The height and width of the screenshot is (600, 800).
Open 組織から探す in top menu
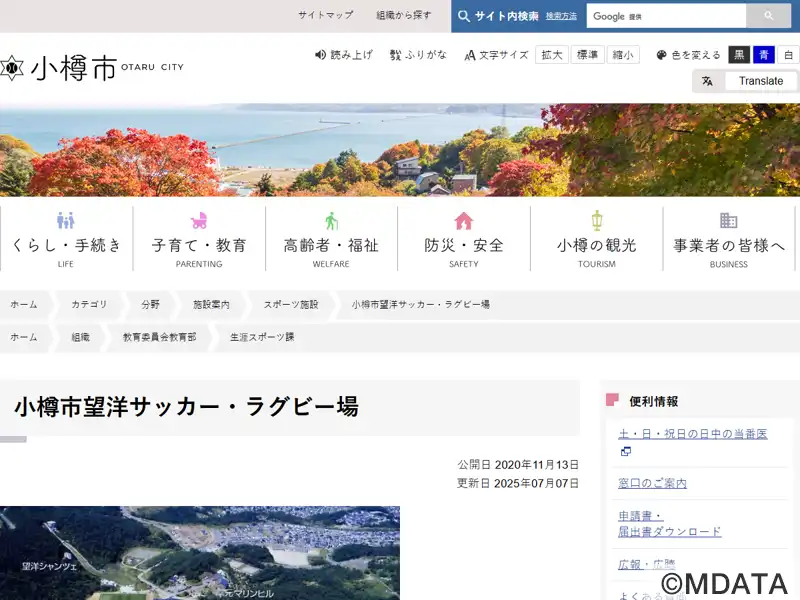404,16
